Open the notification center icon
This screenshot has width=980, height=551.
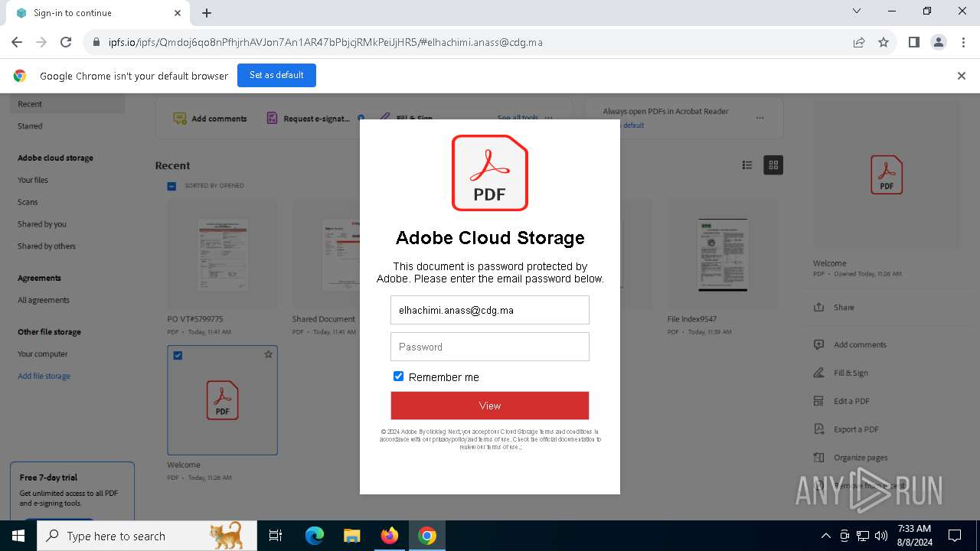(955, 536)
